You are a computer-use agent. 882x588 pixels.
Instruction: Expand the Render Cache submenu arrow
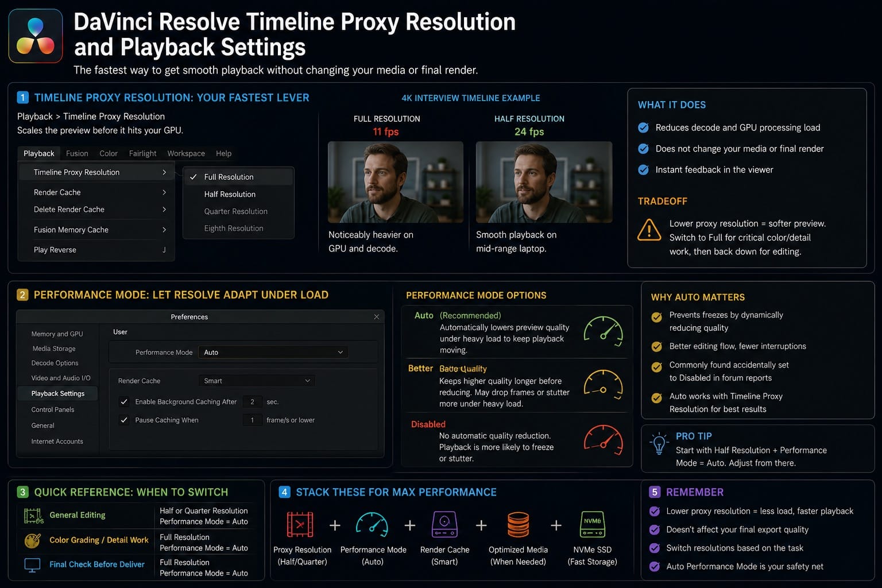164,192
